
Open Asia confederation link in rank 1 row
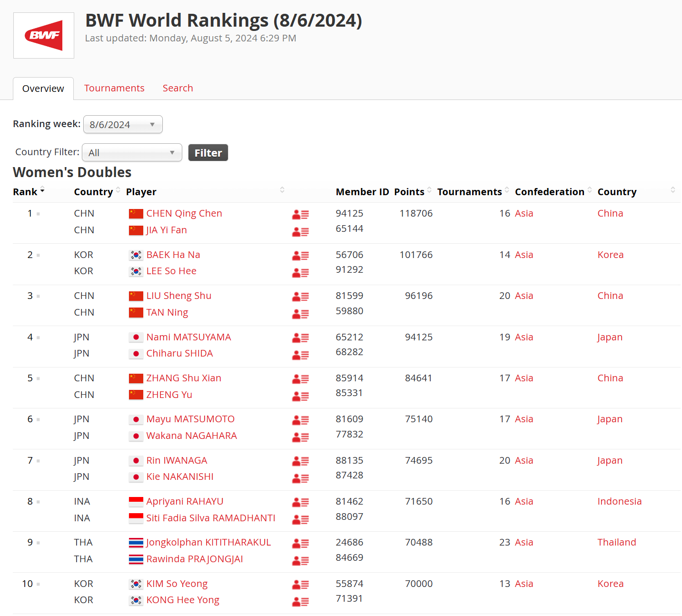tap(524, 213)
